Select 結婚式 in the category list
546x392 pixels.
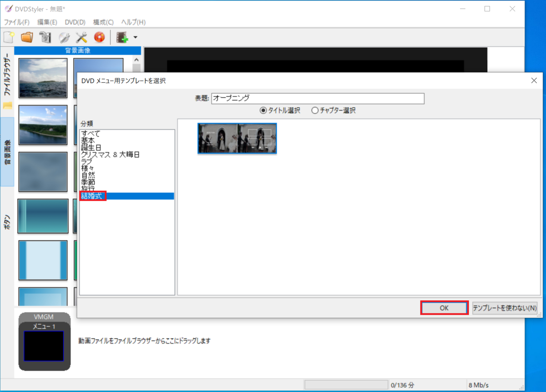click(127, 196)
